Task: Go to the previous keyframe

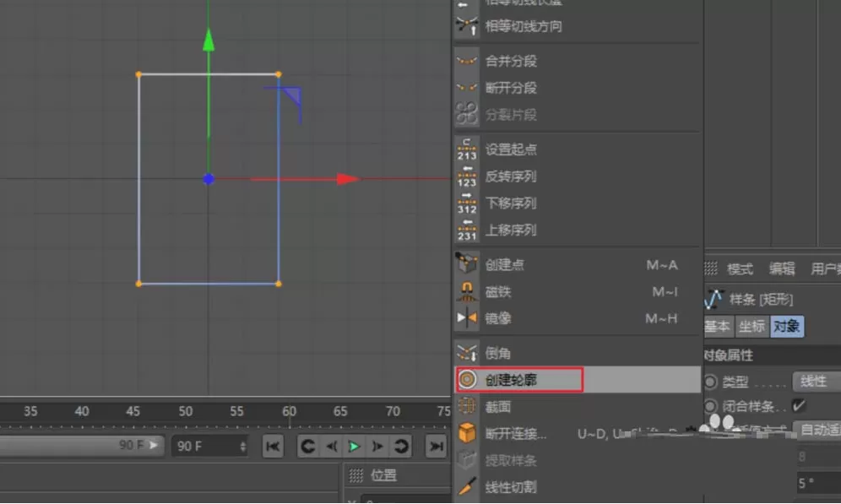Action: [308, 446]
